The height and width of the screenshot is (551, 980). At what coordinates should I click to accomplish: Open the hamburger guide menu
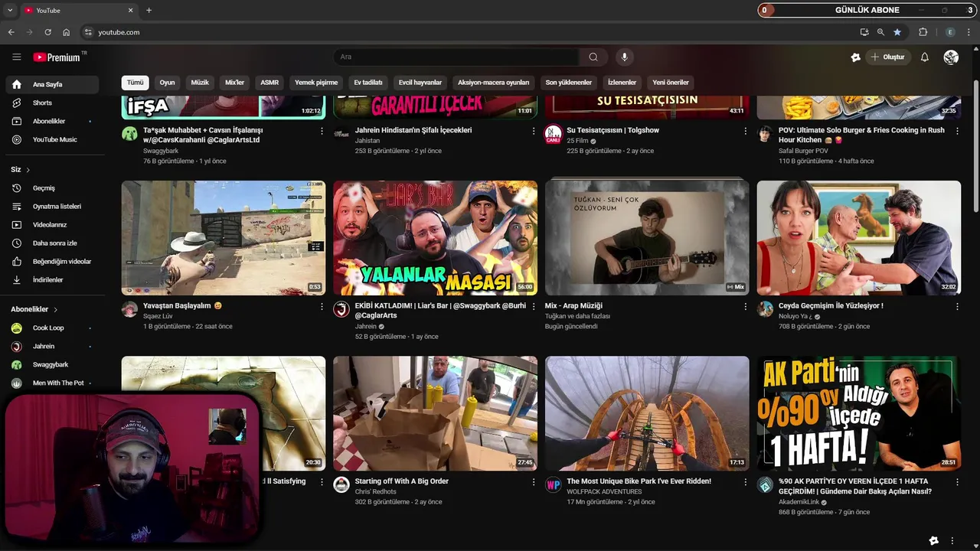coord(16,57)
